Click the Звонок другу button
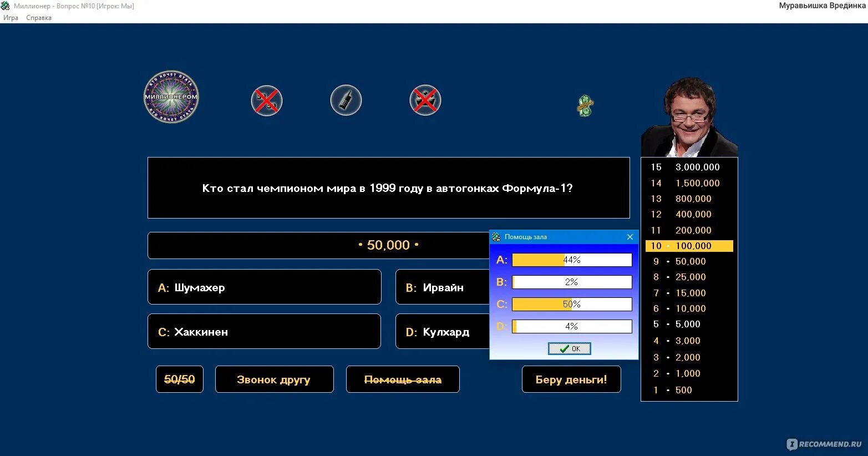The height and width of the screenshot is (456, 868). point(275,379)
